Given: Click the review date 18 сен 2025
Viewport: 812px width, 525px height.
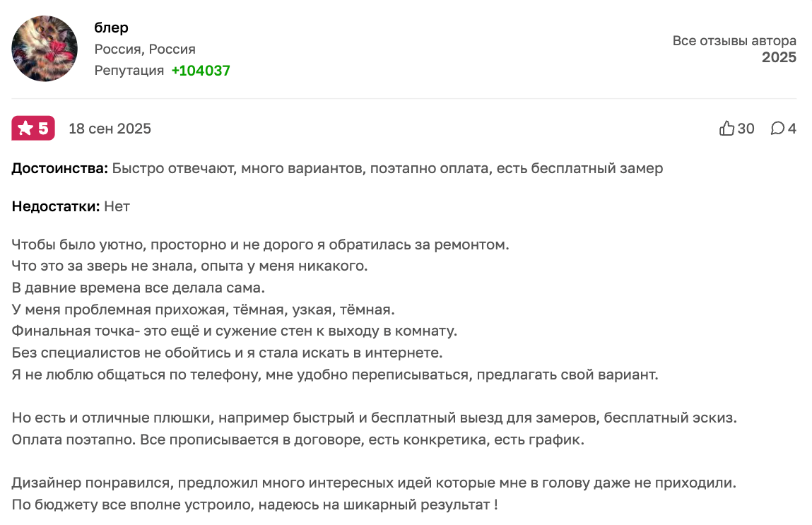Looking at the screenshot, I should click(x=110, y=129).
